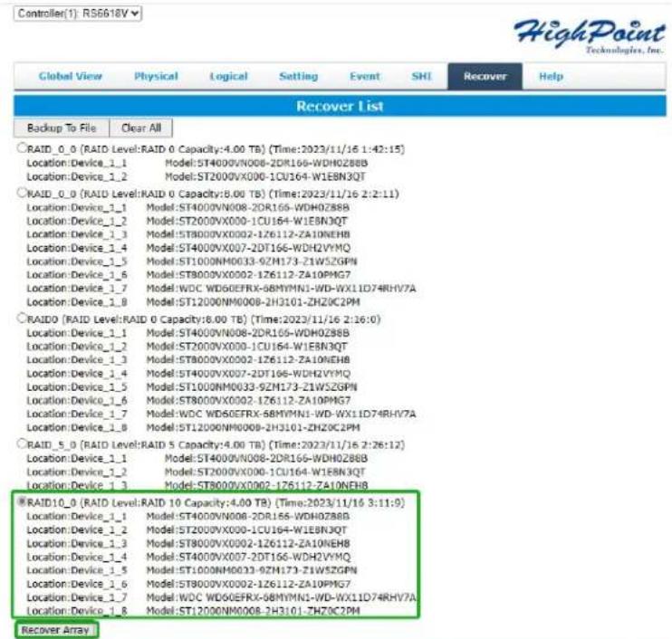This screenshot has width=672, height=639.
Task: Click ST12000NM0008 model in RAID10_0 entry
Action: pyautogui.click(x=254, y=611)
